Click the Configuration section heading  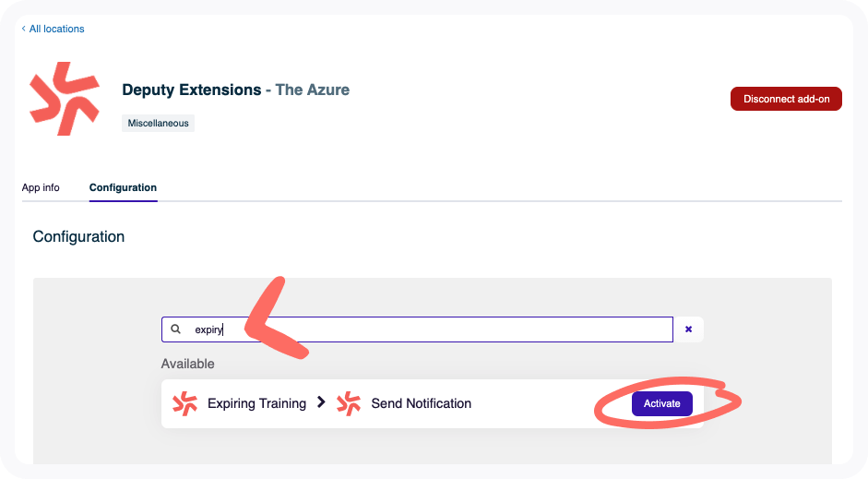click(x=78, y=237)
